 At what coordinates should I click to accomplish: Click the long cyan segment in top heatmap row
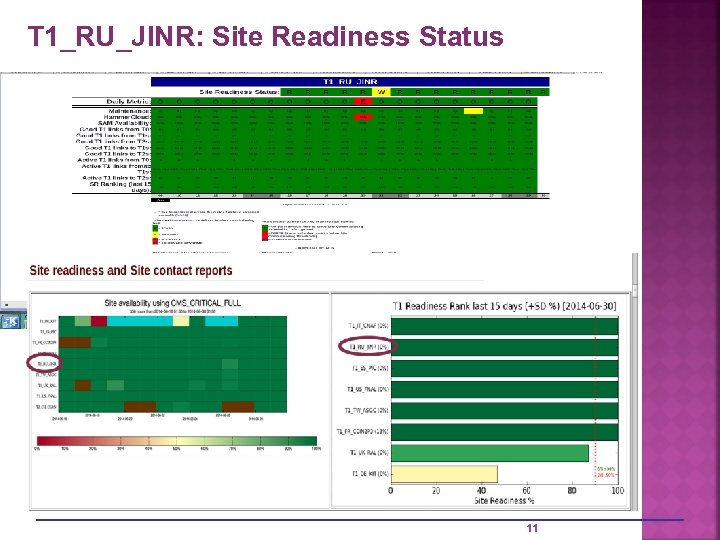point(140,321)
